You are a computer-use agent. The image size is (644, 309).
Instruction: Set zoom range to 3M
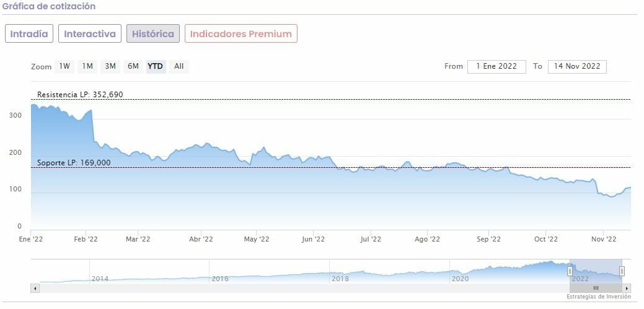point(110,66)
